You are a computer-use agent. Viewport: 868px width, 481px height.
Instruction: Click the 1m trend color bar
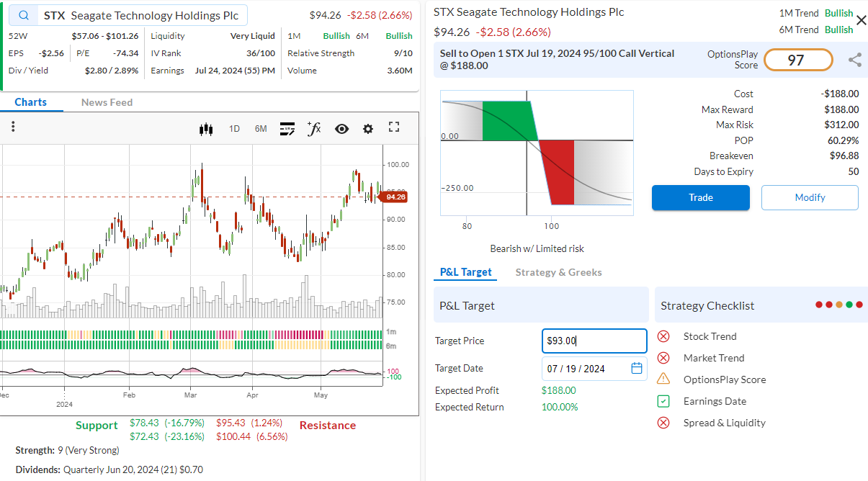click(x=191, y=335)
